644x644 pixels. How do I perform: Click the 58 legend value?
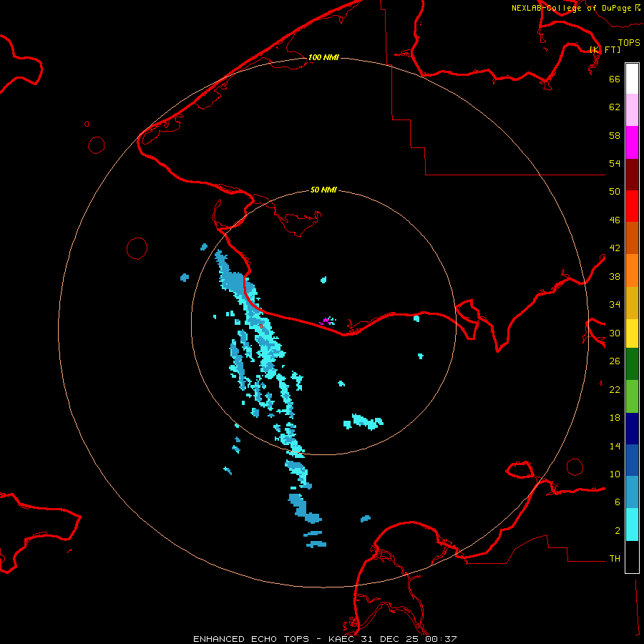[615, 135]
